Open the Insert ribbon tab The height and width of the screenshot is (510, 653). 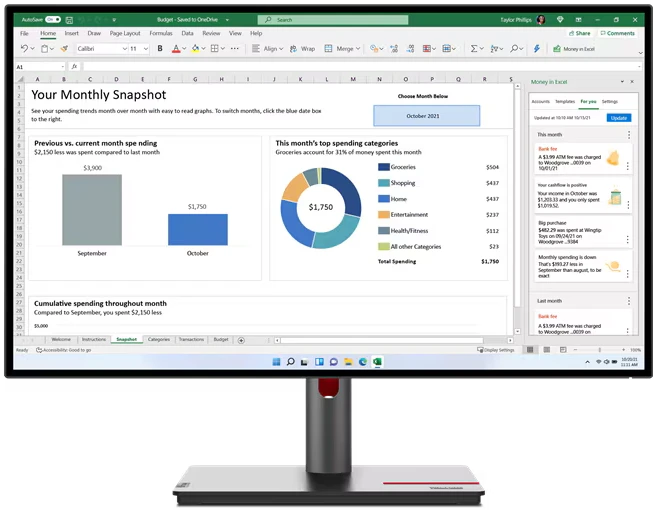(x=72, y=33)
